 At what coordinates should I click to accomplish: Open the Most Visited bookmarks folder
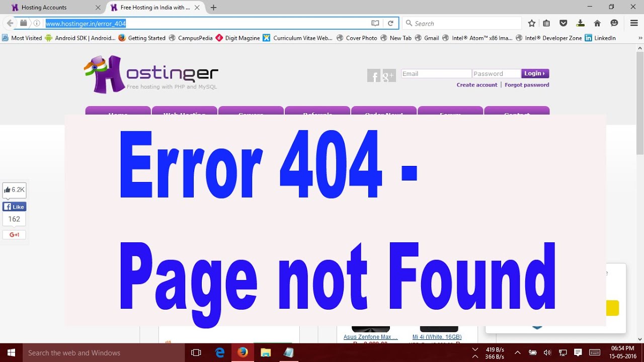coord(22,38)
